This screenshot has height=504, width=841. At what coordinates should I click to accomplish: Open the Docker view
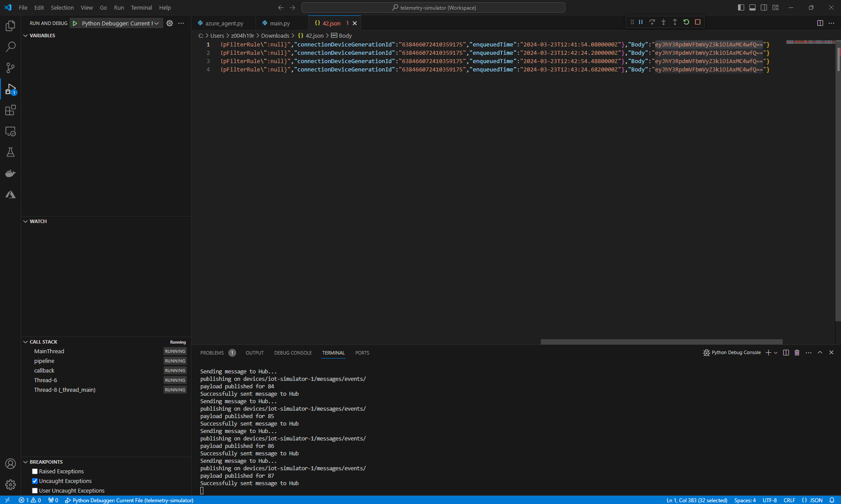coord(10,173)
